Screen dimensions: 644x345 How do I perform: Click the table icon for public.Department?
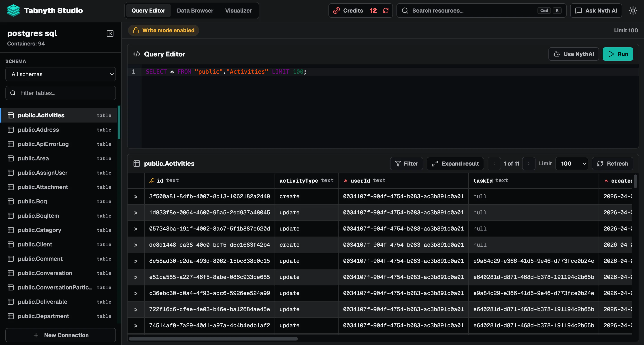point(11,316)
